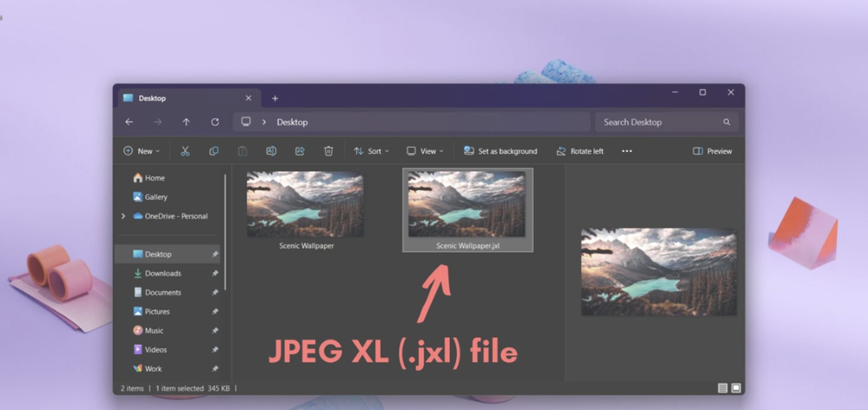Click Rotate left button

point(580,151)
